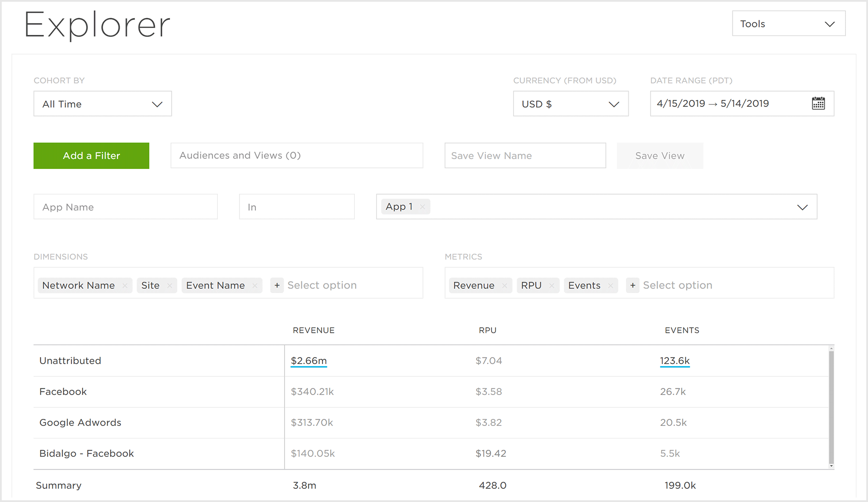Viewport: 868px width, 502px height.
Task: Expand the Cohort By All Time dropdown
Action: pyautogui.click(x=103, y=104)
